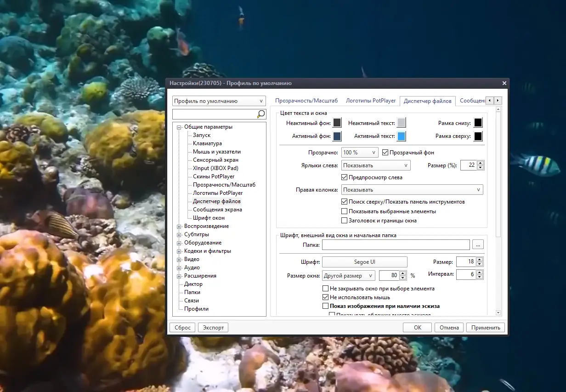Decrease font Размер with the down arrow
The width and height of the screenshot is (566, 392).
480,264
